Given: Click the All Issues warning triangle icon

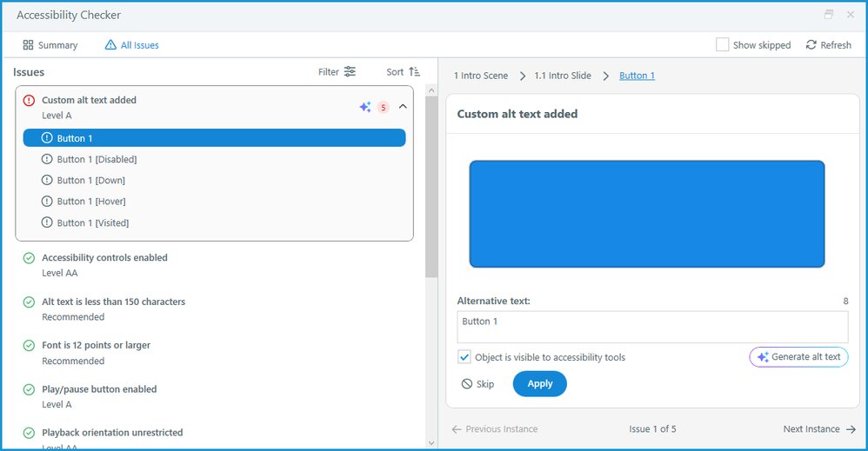Looking at the screenshot, I should pos(110,45).
